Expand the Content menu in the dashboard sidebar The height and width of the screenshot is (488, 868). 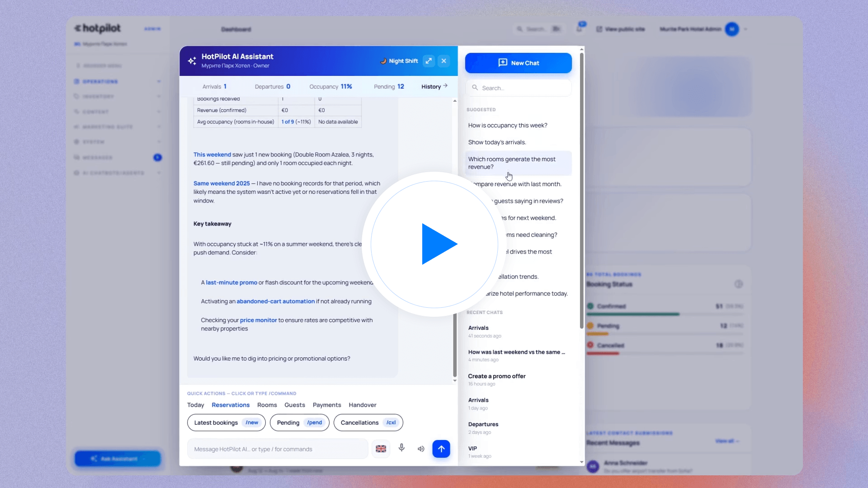118,112
